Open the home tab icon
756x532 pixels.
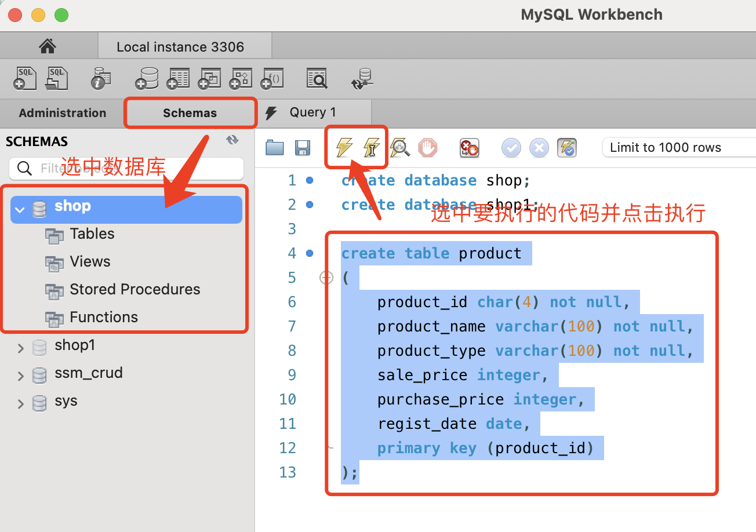[x=48, y=46]
